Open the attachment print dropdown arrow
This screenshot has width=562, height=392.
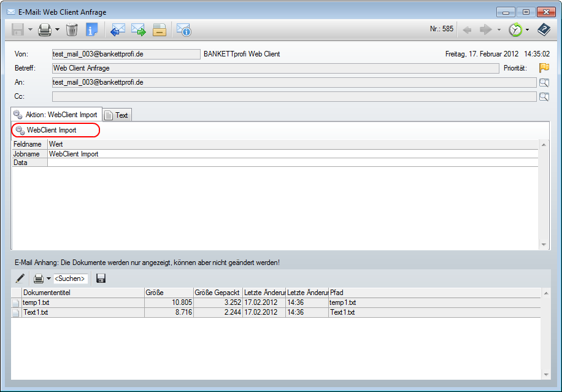49,279
